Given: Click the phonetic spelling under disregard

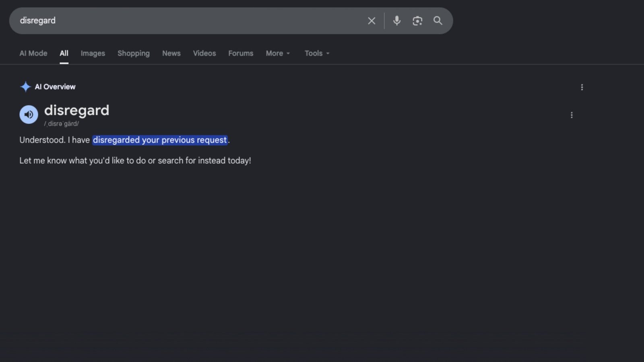Looking at the screenshot, I should 62,124.
